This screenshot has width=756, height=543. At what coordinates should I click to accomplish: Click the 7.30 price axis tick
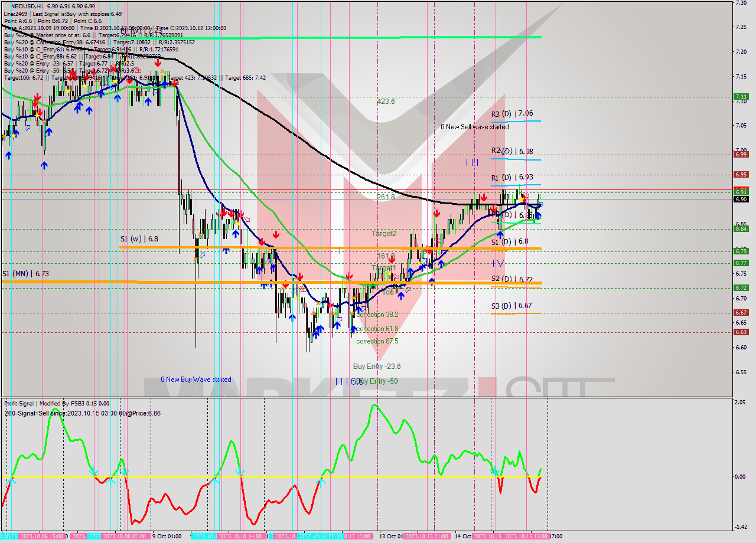741,3
